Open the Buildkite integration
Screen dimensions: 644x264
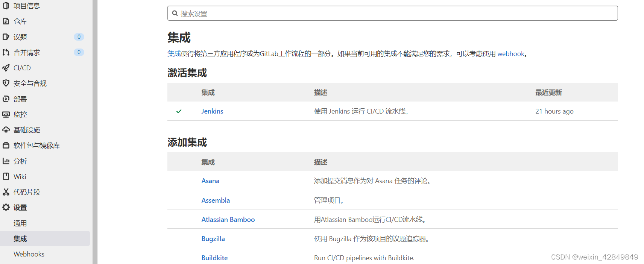tap(214, 258)
